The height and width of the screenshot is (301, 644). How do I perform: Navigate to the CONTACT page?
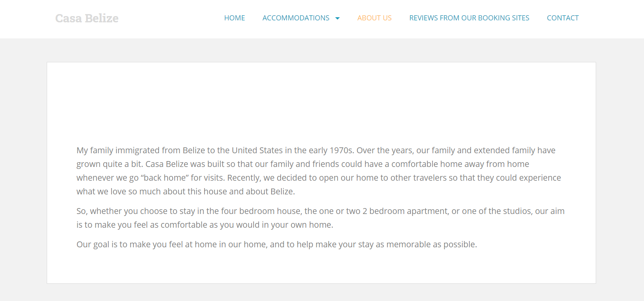[562, 18]
